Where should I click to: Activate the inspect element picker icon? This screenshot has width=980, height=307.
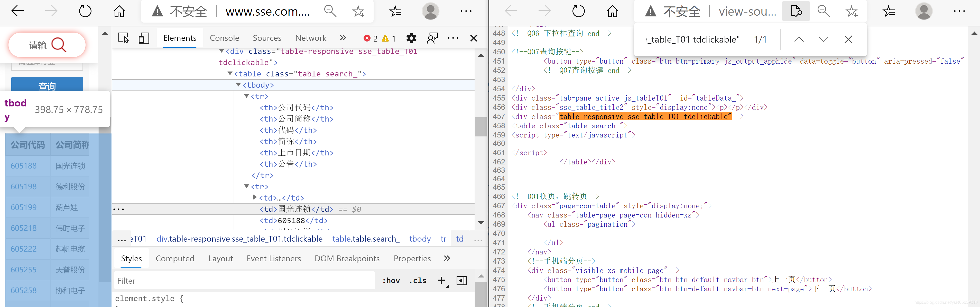tap(123, 38)
